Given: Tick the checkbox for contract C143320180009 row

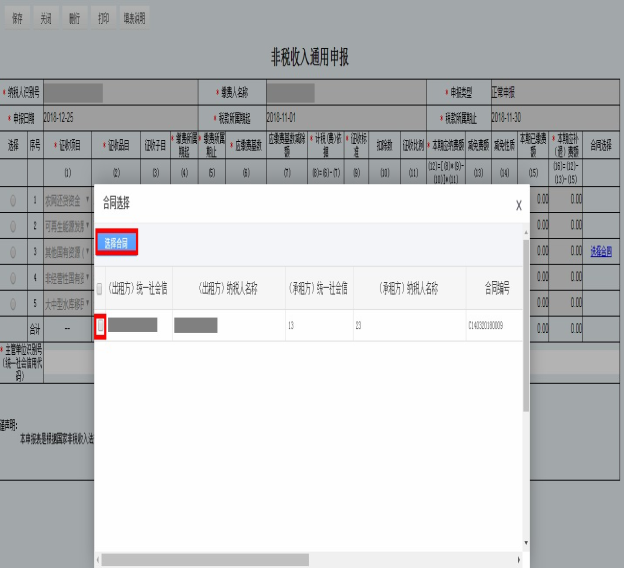Looking at the screenshot, I should pos(100,326).
